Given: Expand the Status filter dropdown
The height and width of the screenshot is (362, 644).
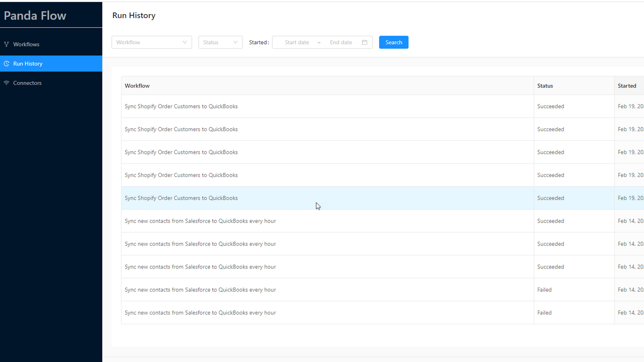Looking at the screenshot, I should (x=220, y=42).
